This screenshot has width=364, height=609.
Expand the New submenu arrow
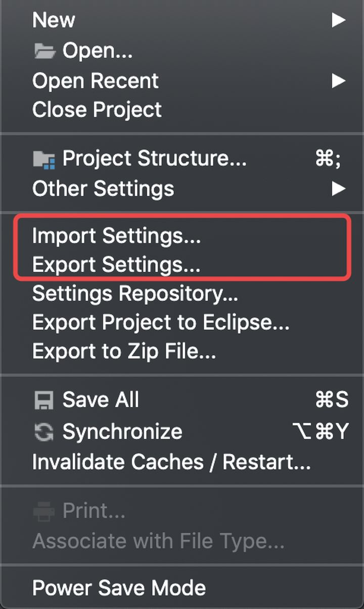pyautogui.click(x=338, y=20)
